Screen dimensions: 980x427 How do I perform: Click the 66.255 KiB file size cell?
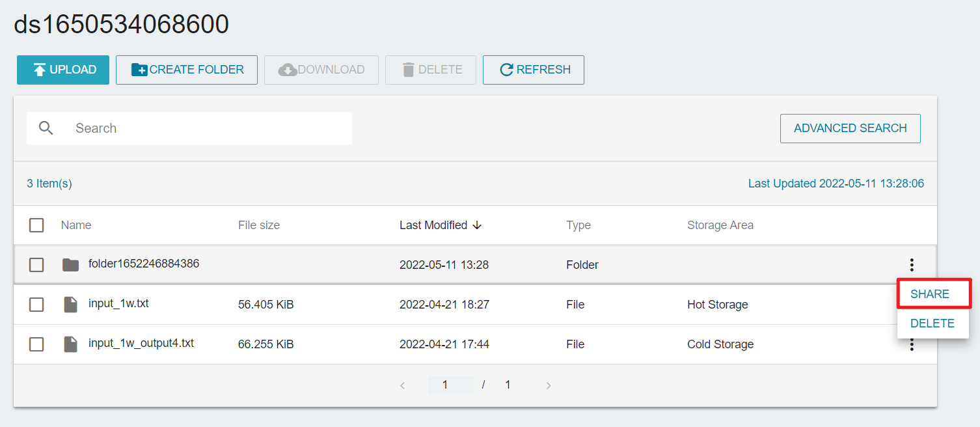[x=266, y=344]
